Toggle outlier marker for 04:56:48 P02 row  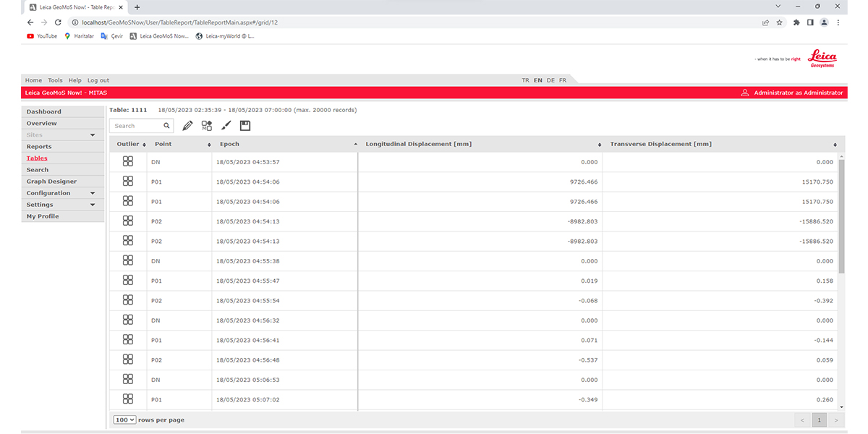[x=128, y=359]
